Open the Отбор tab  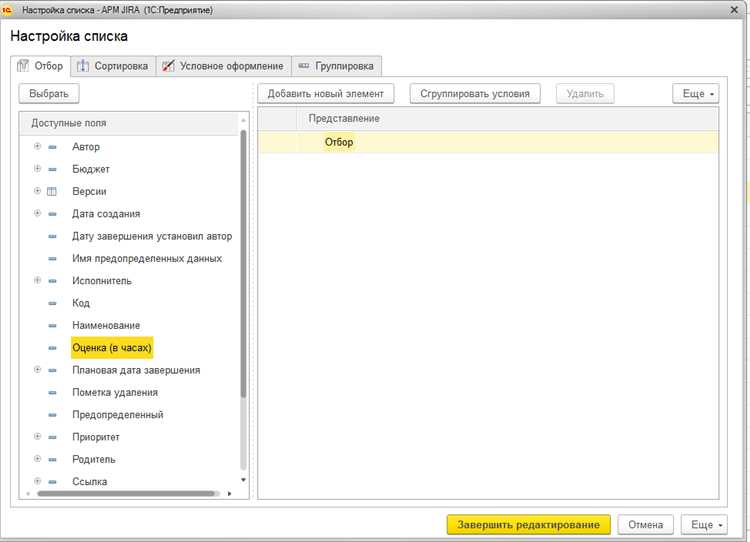coord(41,66)
